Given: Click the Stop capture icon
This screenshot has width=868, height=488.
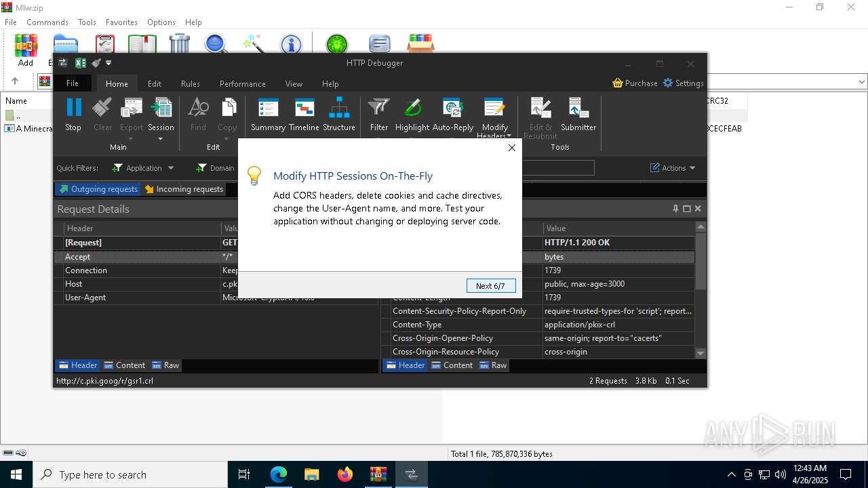Looking at the screenshot, I should [x=73, y=108].
